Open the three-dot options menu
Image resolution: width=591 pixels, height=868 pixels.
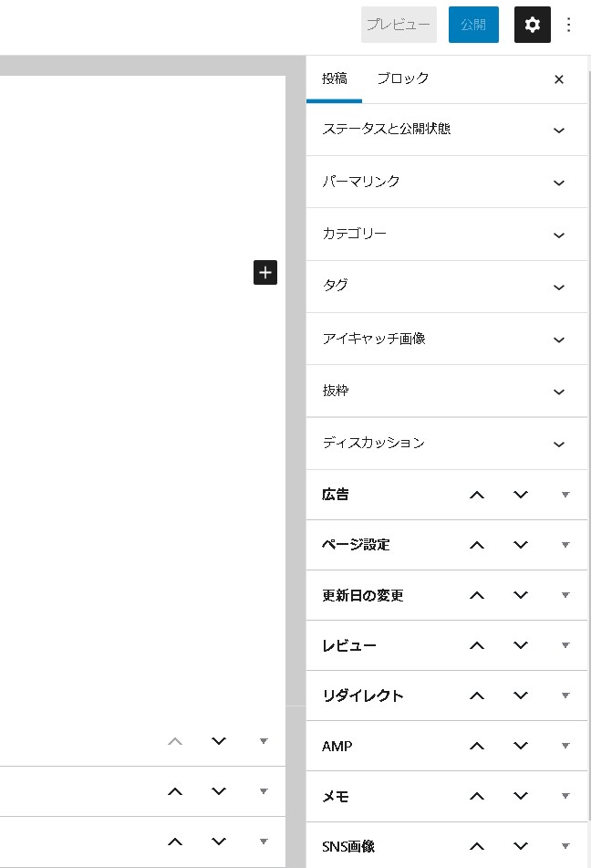(569, 25)
